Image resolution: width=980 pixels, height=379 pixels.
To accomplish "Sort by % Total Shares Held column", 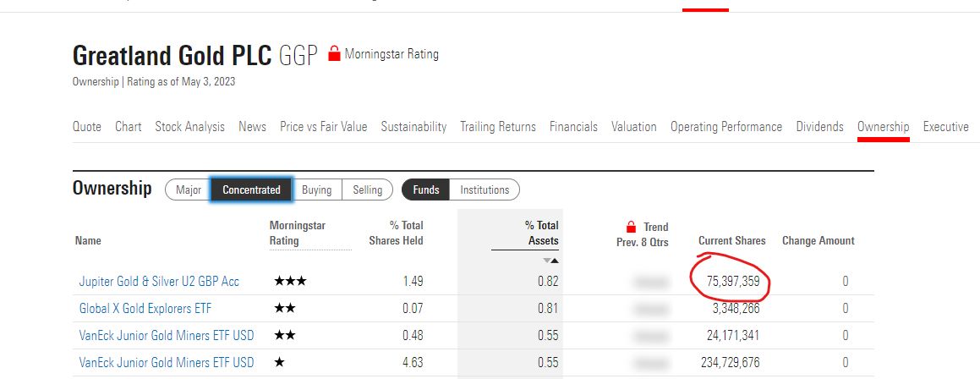I will pyautogui.click(x=397, y=233).
